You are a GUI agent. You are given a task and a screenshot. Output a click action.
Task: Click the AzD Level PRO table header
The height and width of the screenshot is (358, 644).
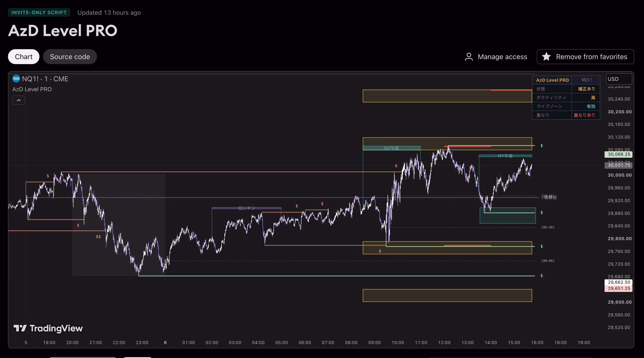552,80
